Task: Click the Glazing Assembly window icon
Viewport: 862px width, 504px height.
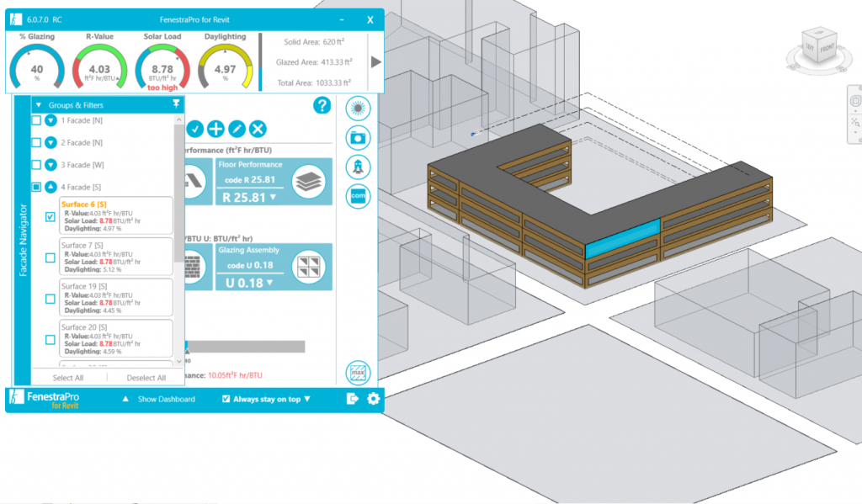Action: pos(308,267)
